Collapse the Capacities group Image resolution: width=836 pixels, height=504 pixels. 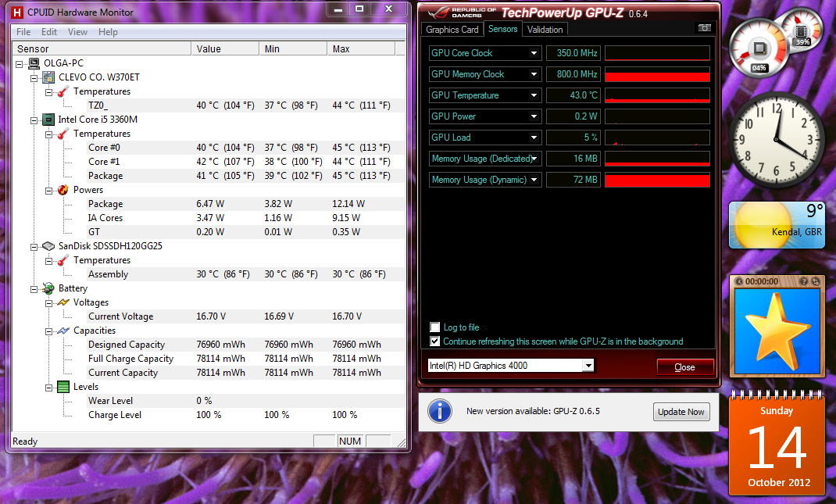49,331
